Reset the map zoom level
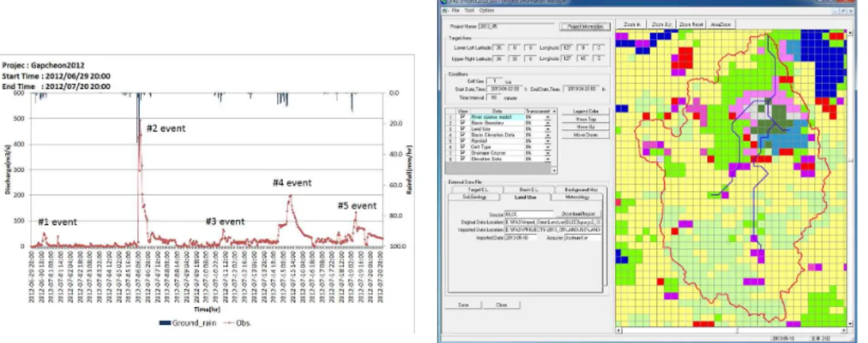The height and width of the screenshot is (343, 868). point(692,25)
